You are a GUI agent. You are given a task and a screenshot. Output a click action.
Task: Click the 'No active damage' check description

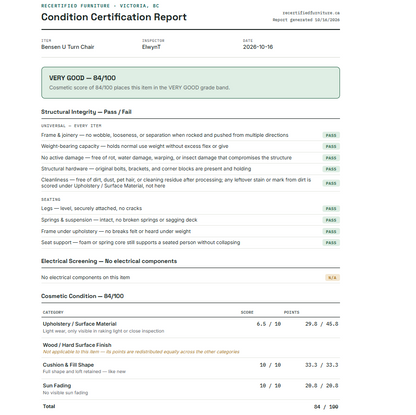click(x=166, y=158)
